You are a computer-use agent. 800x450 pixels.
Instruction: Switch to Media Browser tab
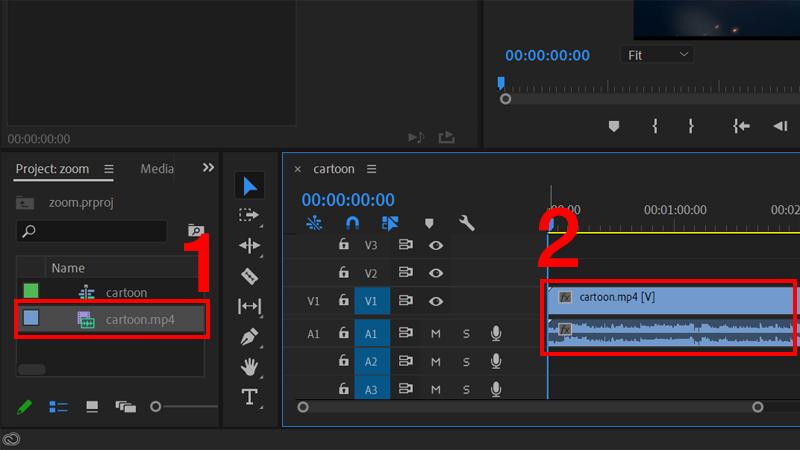click(157, 169)
